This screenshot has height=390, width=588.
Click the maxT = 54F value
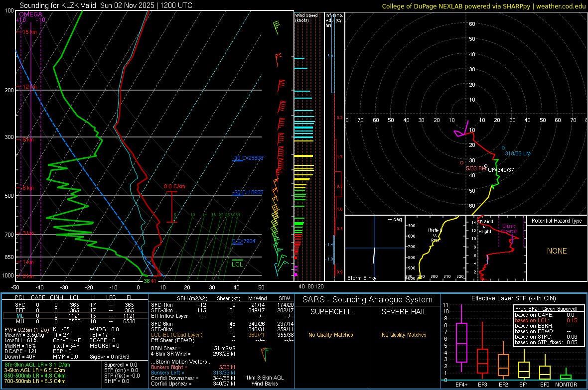[66, 346]
